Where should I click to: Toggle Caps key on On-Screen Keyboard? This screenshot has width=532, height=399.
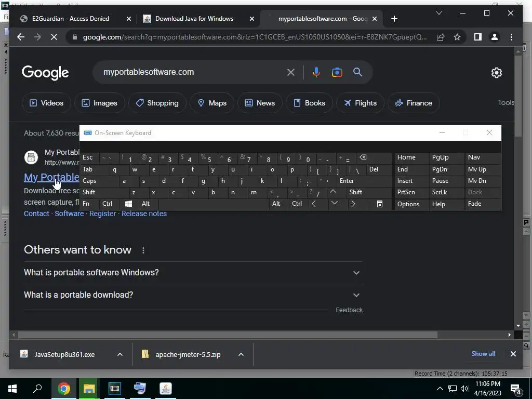pyautogui.click(x=100, y=181)
